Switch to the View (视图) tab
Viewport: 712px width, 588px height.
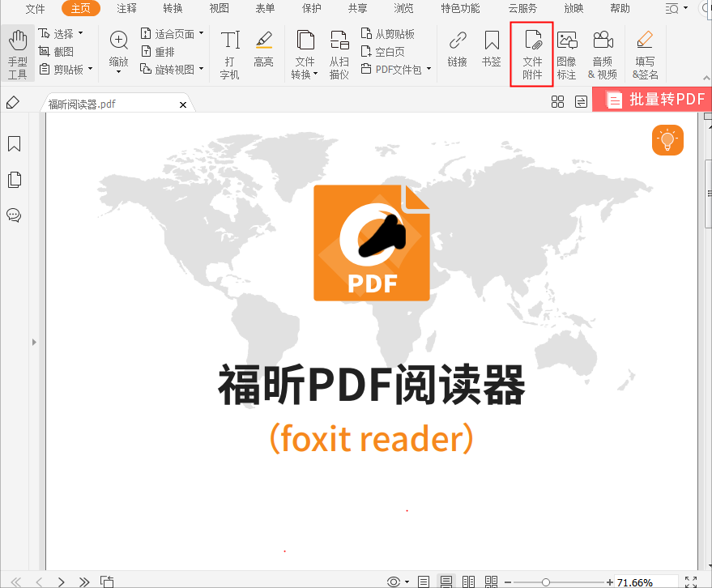219,9
